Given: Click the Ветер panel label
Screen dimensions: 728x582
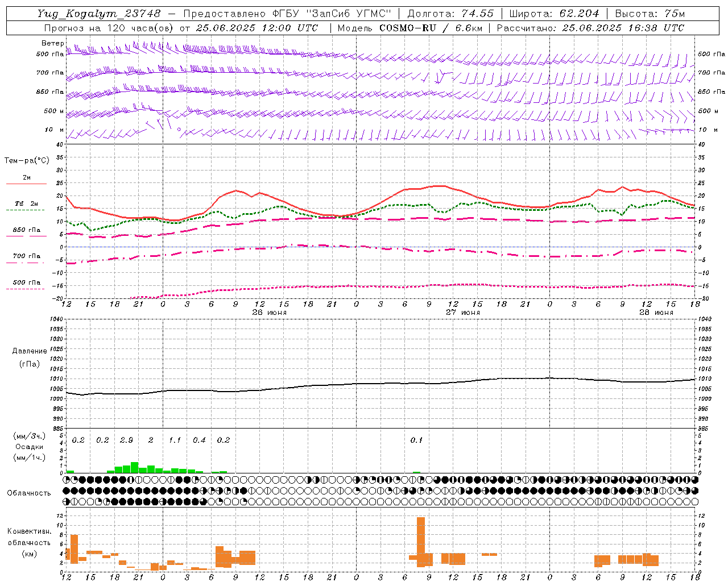Looking at the screenshot, I should point(52,43).
